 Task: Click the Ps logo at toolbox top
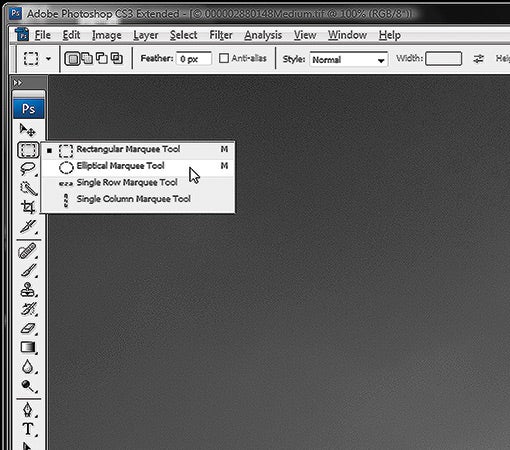(x=29, y=109)
